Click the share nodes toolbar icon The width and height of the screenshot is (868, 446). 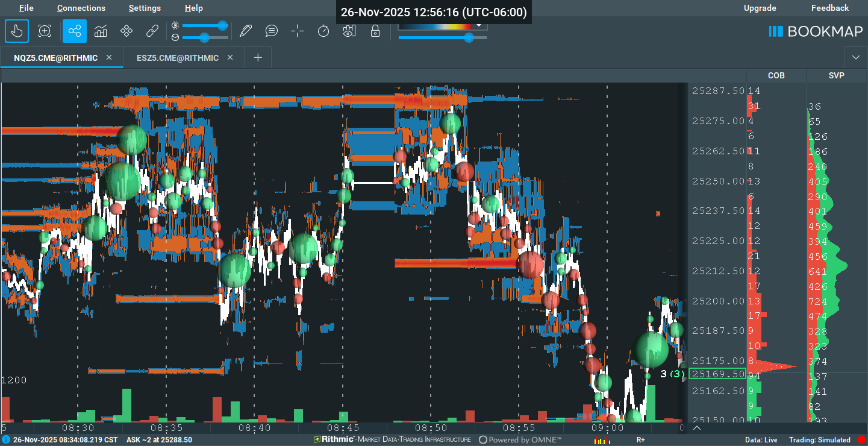click(x=75, y=31)
